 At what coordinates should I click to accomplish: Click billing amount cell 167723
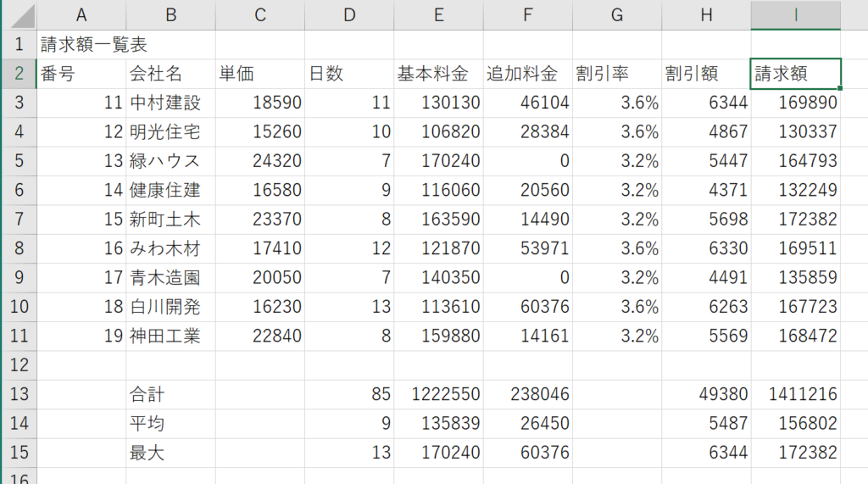coord(795,307)
